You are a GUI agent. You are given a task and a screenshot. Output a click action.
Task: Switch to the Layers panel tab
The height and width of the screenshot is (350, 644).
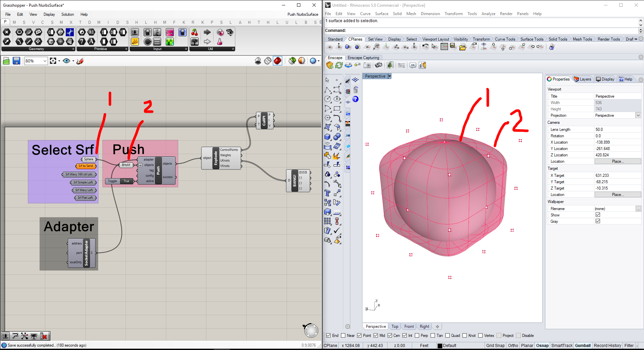pos(583,79)
